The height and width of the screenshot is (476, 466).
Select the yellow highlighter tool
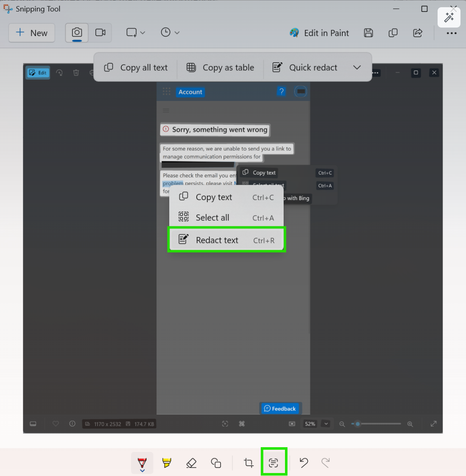click(167, 463)
